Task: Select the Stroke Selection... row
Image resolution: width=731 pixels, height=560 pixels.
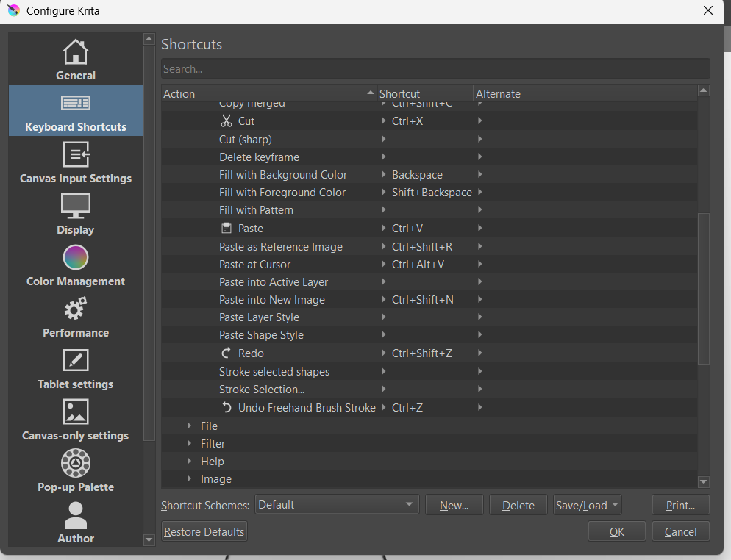Action: (429, 389)
